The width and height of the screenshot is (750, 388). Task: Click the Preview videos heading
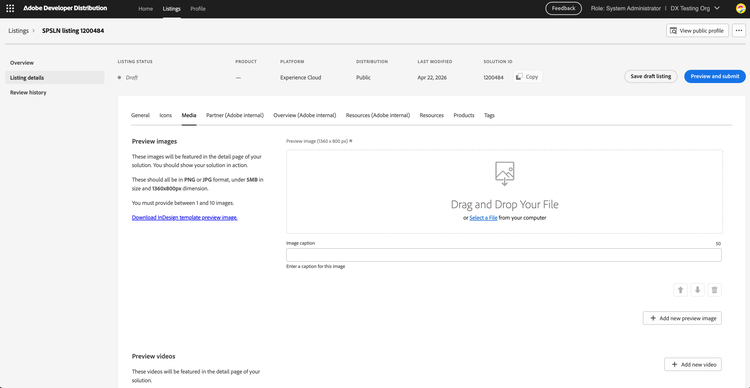pos(154,356)
